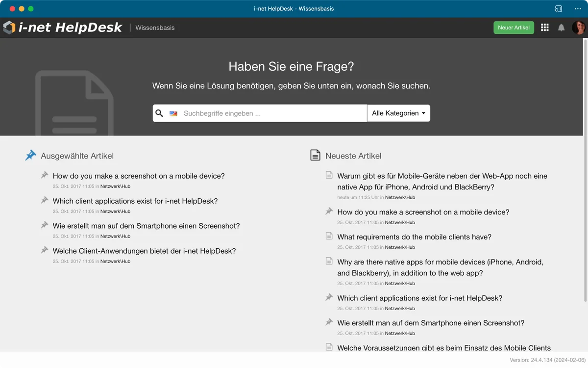The height and width of the screenshot is (368, 588).
Task: Click the search magnifier icon
Action: coord(159,113)
